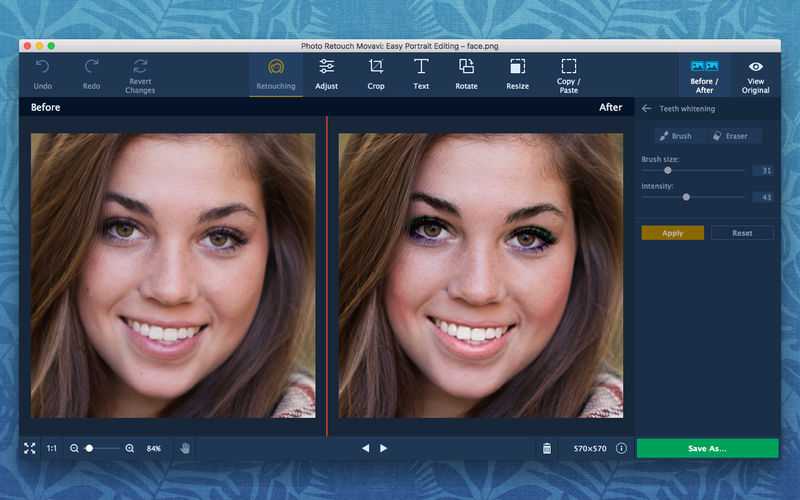The image size is (800, 500).
Task: Open the Retouching tab
Action: [276, 76]
